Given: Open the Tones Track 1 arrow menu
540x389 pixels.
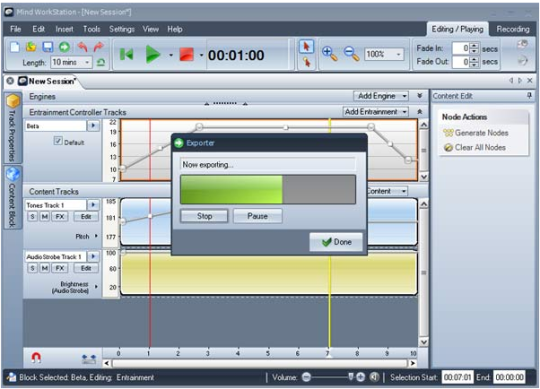Looking at the screenshot, I should [x=93, y=205].
